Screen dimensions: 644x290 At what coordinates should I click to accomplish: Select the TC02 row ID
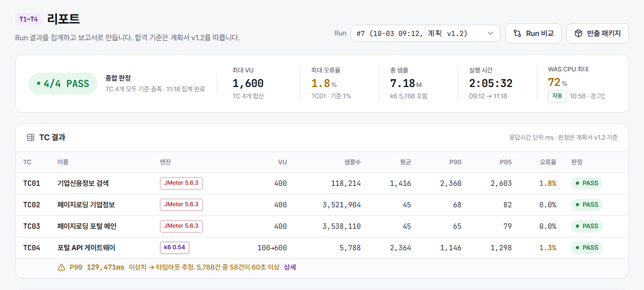pos(32,205)
